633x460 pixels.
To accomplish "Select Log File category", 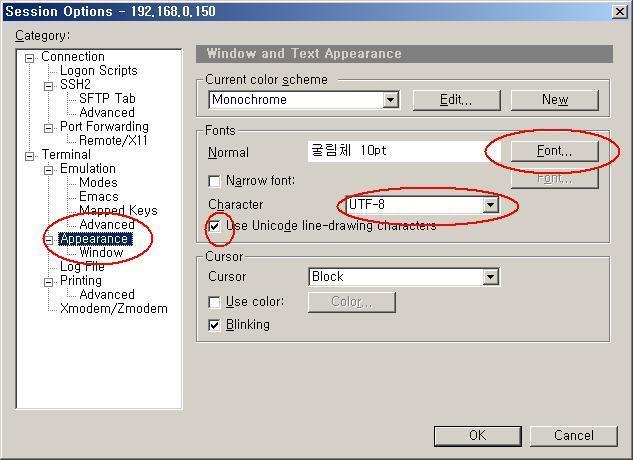I will [x=82, y=267].
